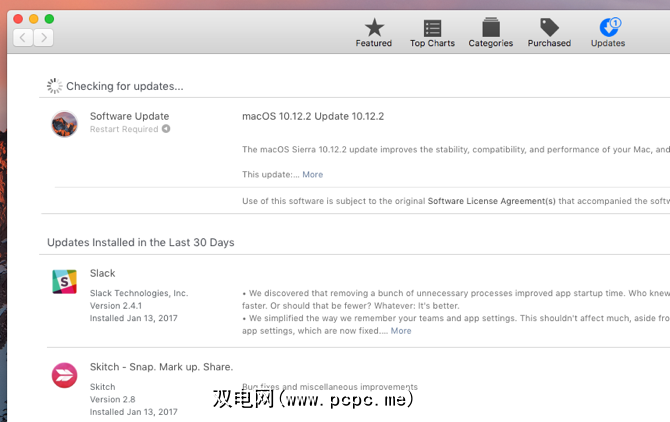Click the Slack app icon
This screenshot has height=422, width=670.
point(65,281)
